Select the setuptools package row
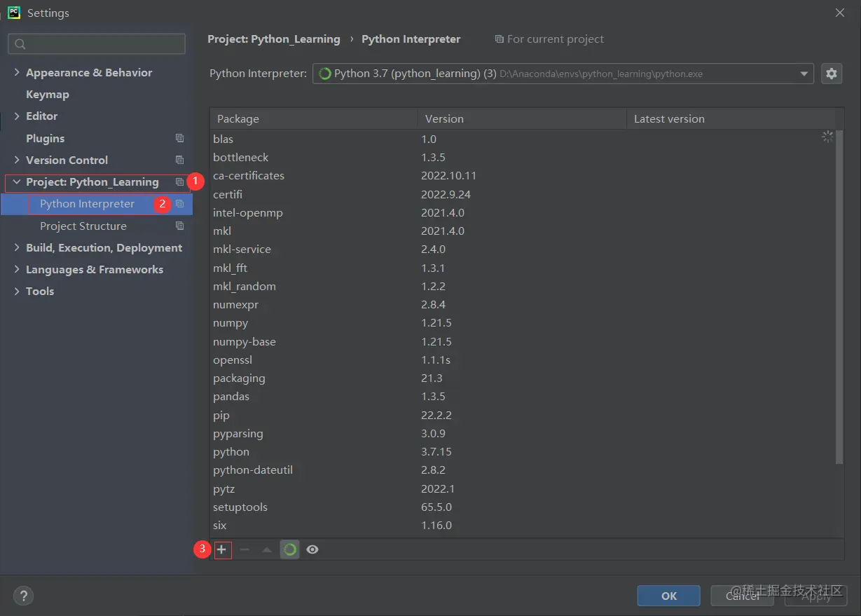 (x=523, y=507)
